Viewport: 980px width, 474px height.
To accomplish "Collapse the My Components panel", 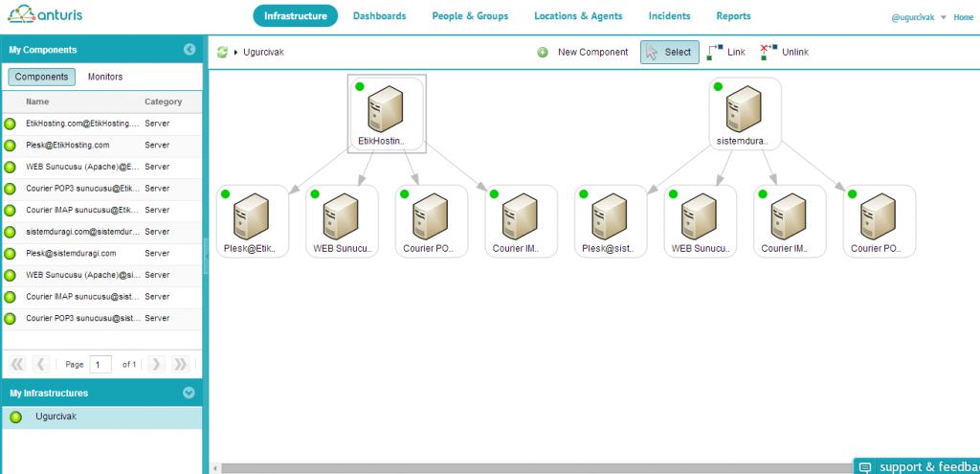I will (189, 50).
